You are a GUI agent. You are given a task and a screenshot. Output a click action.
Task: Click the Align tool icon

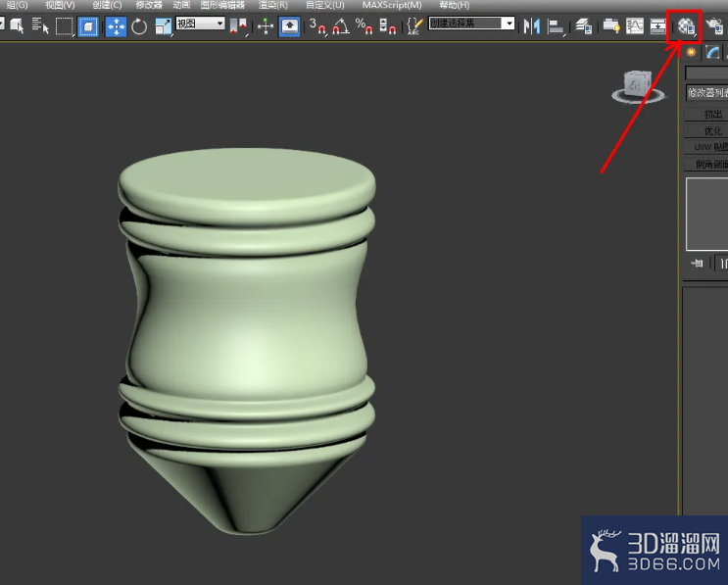[x=556, y=26]
